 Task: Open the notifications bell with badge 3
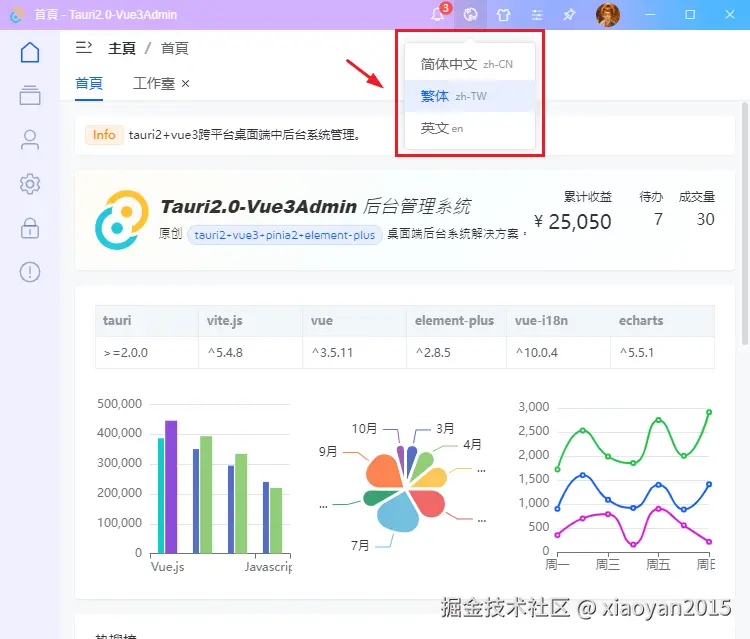coord(438,14)
